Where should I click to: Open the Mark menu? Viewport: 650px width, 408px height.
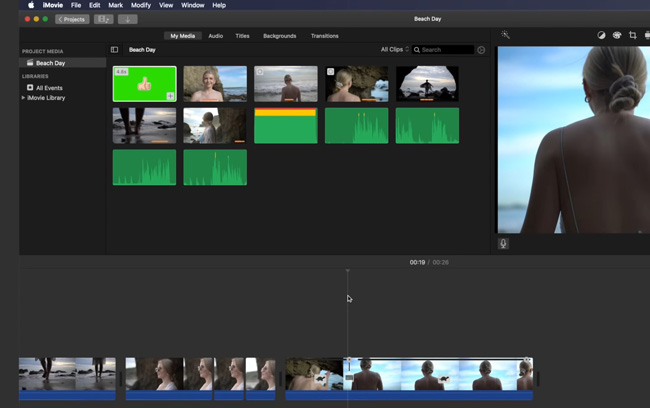(115, 5)
